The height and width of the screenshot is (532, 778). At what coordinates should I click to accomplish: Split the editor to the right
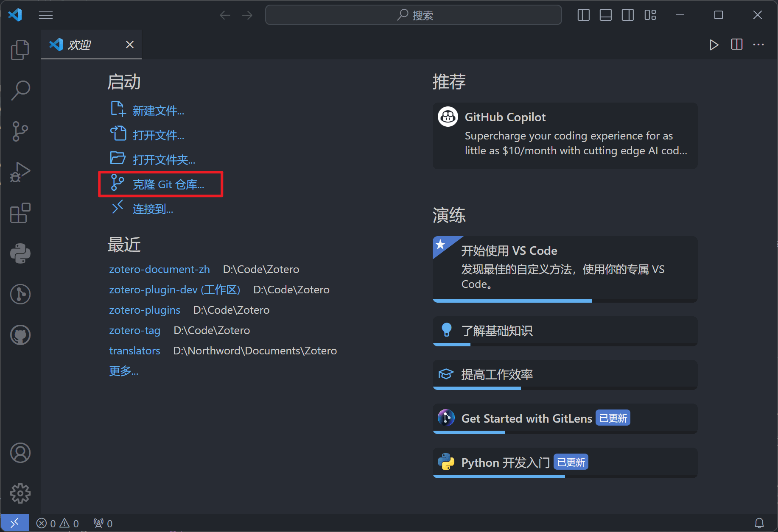coord(737,45)
